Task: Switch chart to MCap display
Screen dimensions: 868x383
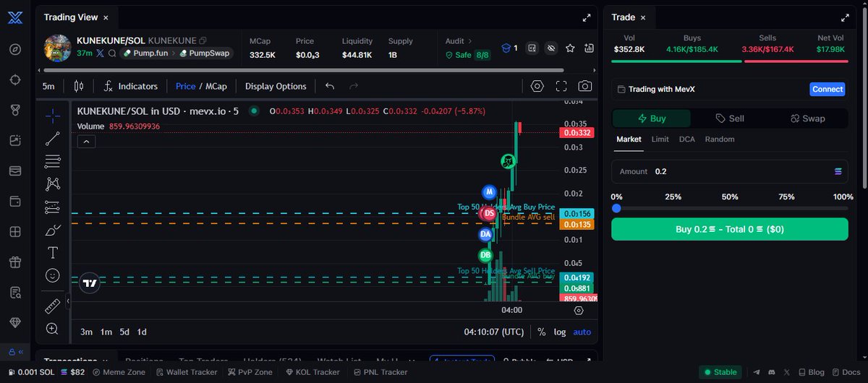Action: pyautogui.click(x=216, y=86)
